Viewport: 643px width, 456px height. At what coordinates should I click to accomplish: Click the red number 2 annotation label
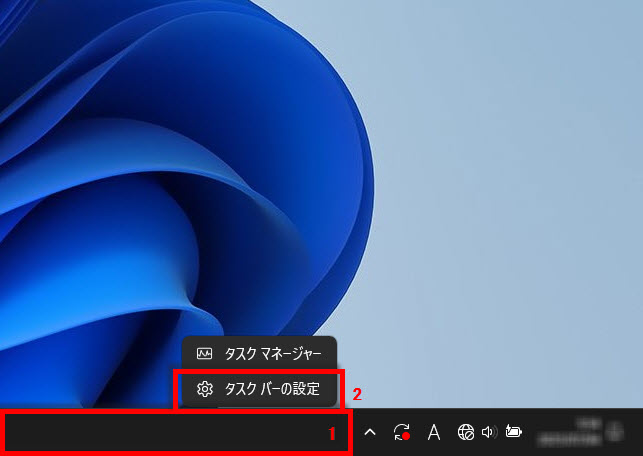[x=357, y=393]
